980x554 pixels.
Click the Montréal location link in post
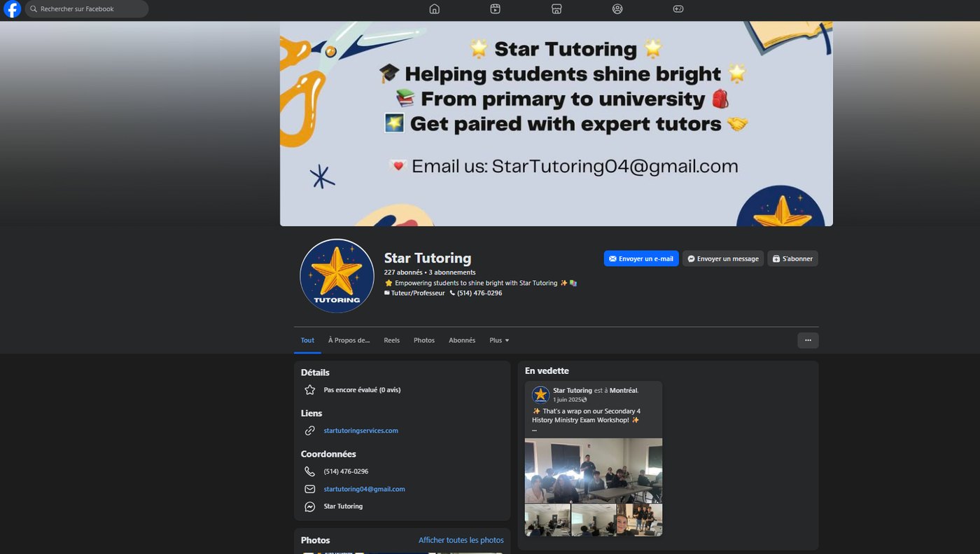(x=624, y=390)
